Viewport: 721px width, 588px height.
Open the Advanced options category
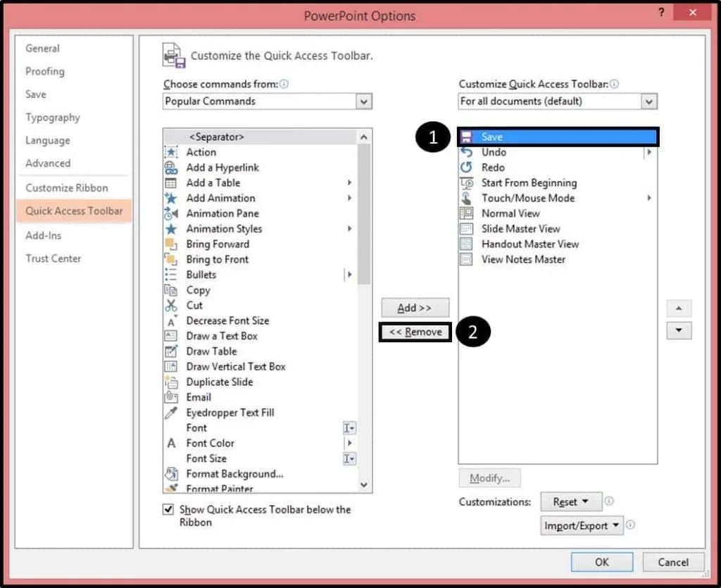48,163
